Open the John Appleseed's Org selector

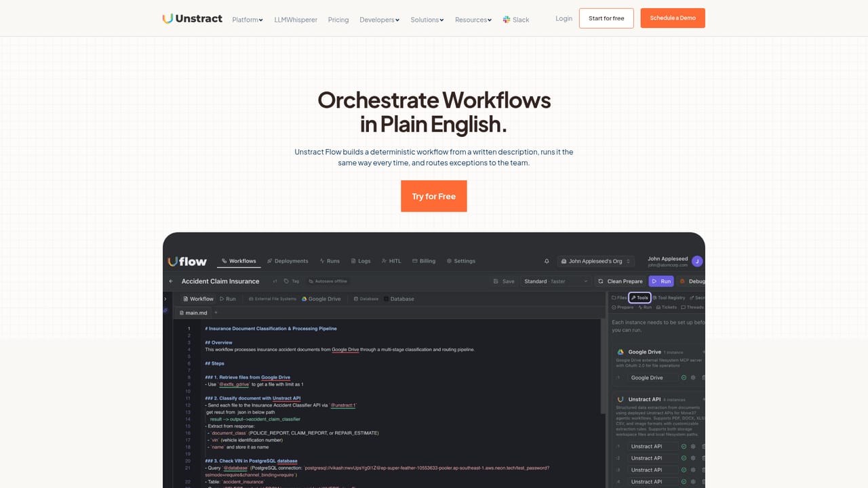point(596,261)
